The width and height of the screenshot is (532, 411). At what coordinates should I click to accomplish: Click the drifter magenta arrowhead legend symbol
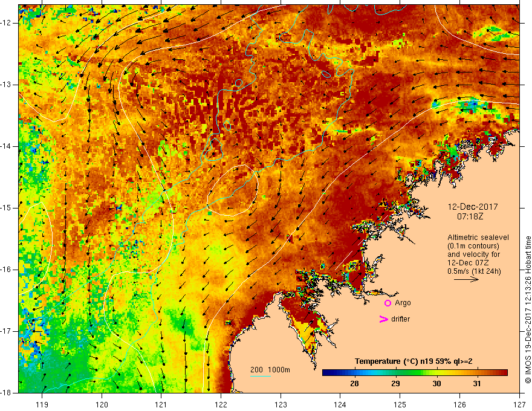(x=383, y=319)
